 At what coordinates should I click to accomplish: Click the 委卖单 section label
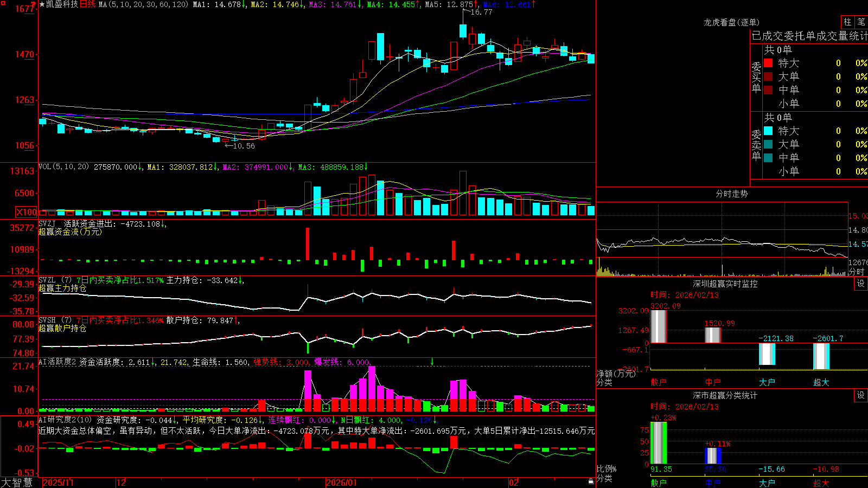[756, 145]
